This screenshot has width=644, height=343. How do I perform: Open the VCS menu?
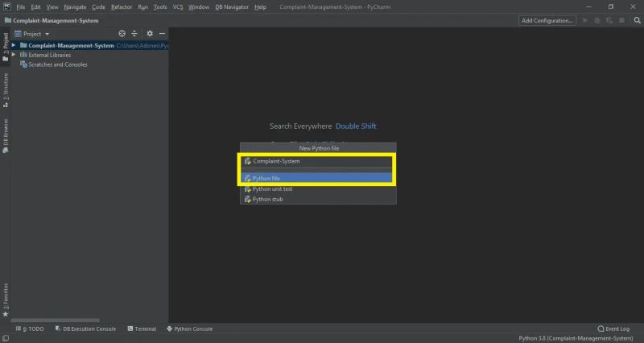coord(178,7)
